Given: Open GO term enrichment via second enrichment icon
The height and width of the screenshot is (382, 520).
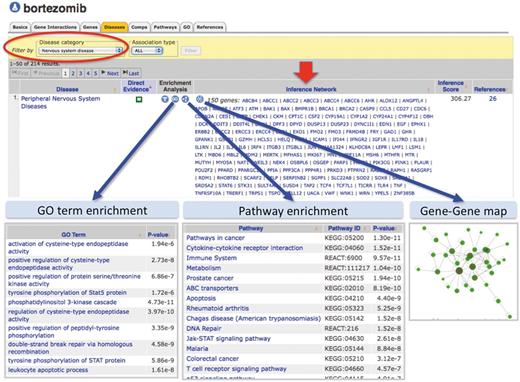Looking at the screenshot, I should pos(175,99).
